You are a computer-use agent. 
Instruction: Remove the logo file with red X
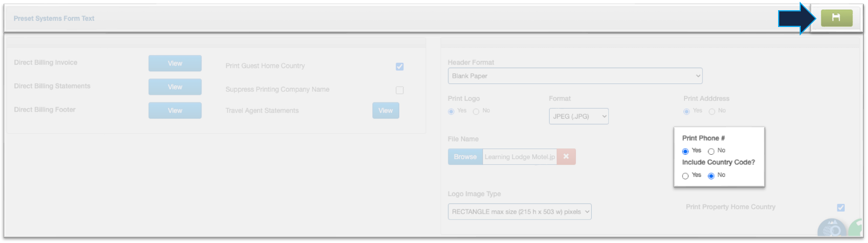click(566, 157)
